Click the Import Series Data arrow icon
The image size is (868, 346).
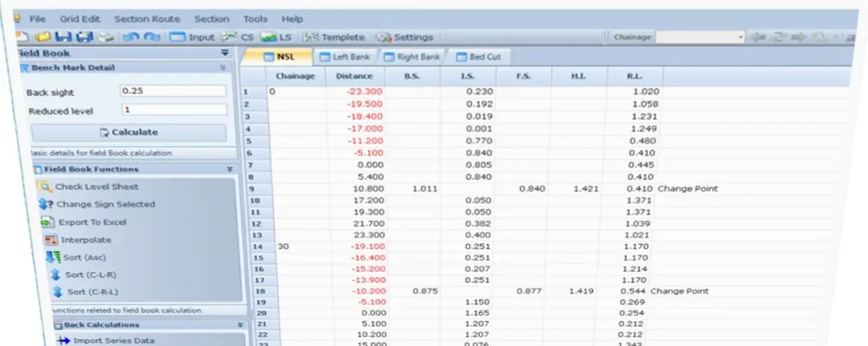pyautogui.click(x=64, y=340)
